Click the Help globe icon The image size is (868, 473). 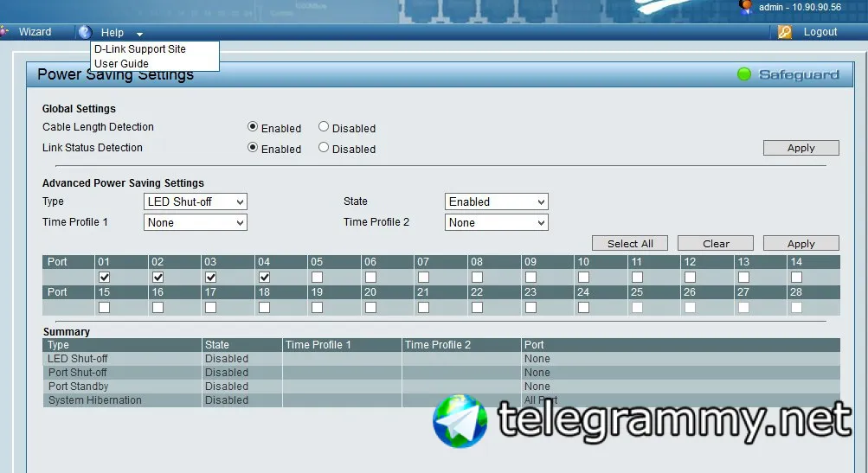point(85,32)
